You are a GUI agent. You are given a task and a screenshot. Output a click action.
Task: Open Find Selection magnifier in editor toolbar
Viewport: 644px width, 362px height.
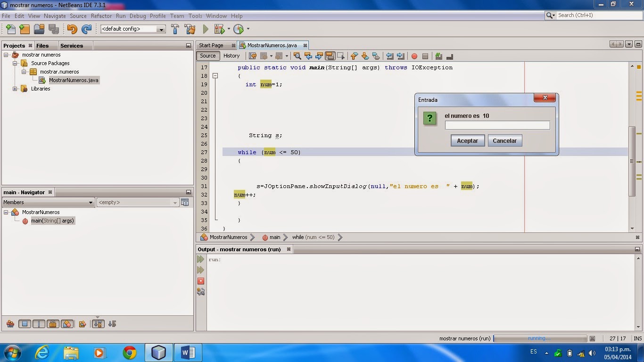(x=297, y=56)
